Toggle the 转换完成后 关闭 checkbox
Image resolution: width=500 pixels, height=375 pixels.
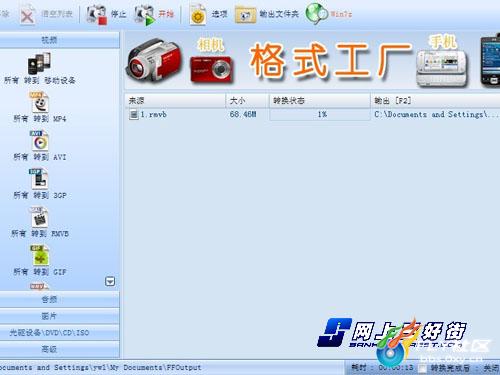tap(422, 368)
